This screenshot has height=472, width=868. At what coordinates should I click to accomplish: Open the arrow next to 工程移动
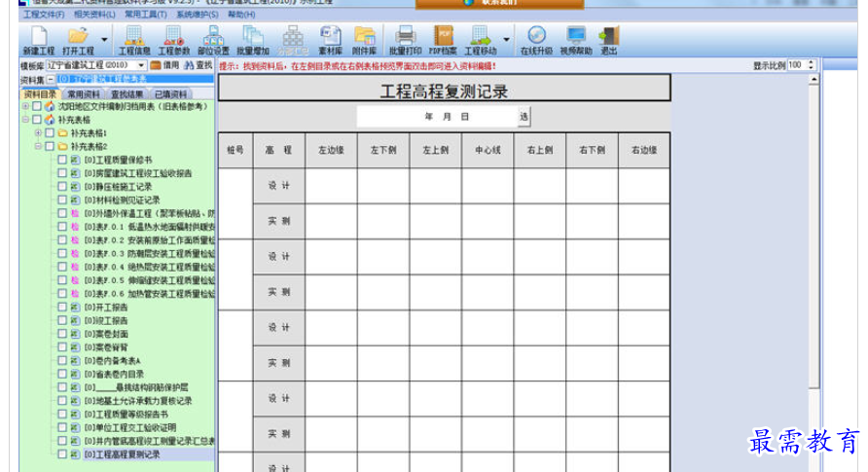click(x=506, y=40)
